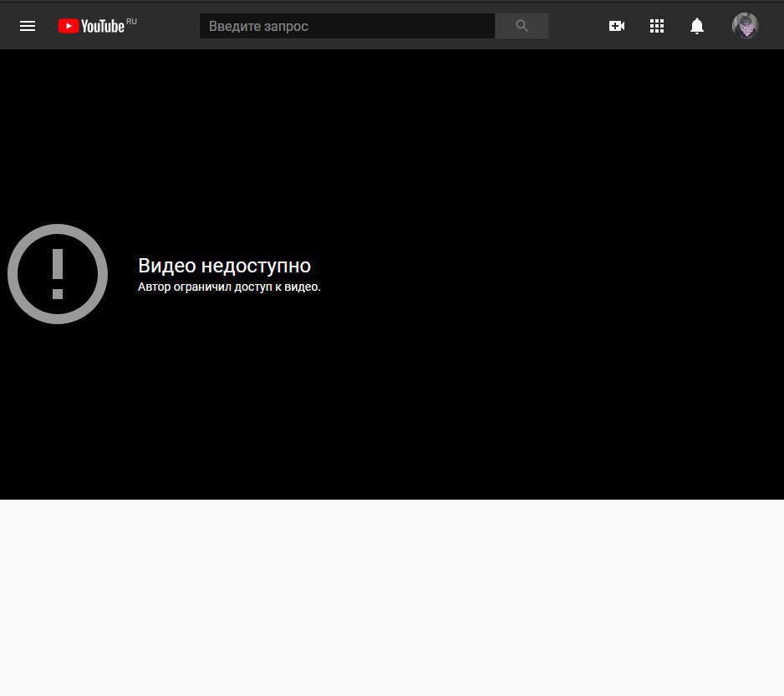Click the 'Видео недоступно' heading
Screen dimensions: 784x696
pos(225,266)
